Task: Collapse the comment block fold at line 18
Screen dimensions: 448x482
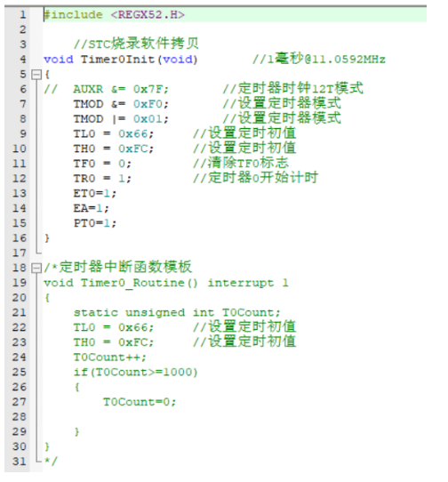Action: 36,268
